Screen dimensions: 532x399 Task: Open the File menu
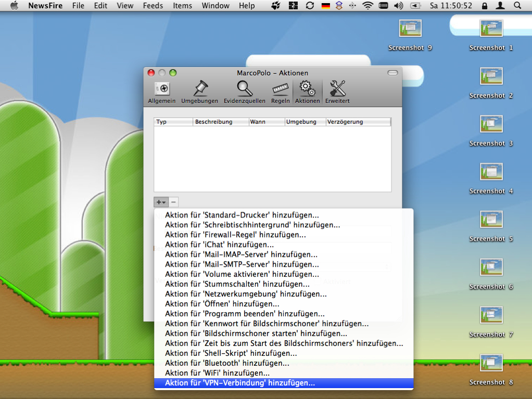pyautogui.click(x=79, y=5)
